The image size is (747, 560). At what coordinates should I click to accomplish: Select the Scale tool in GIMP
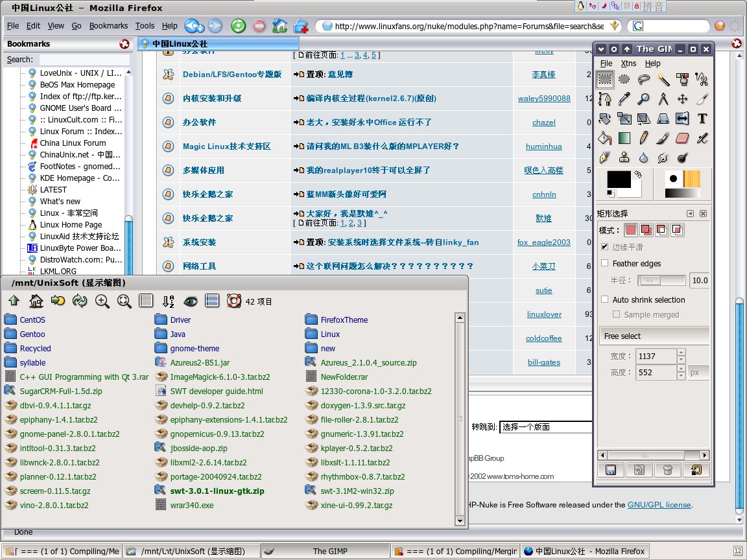[624, 118]
